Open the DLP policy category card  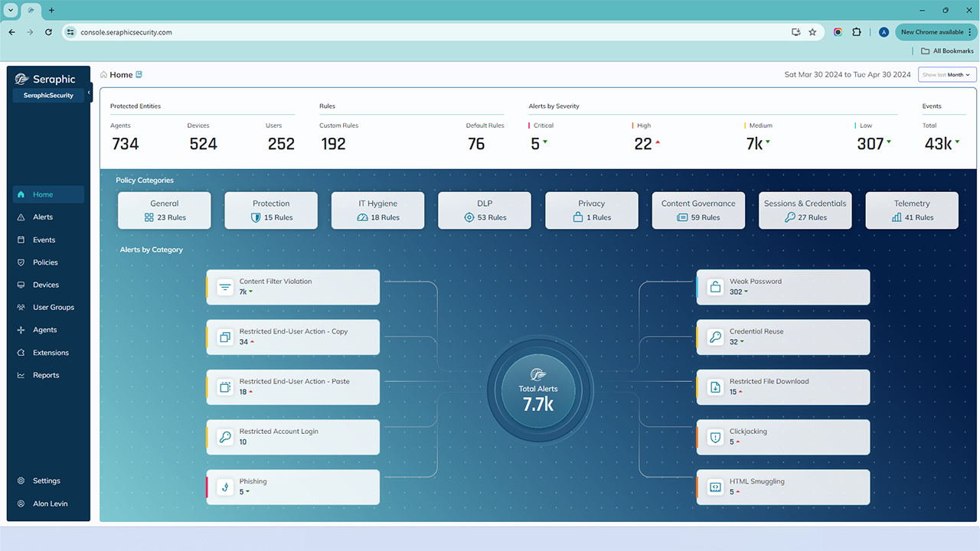(x=484, y=210)
